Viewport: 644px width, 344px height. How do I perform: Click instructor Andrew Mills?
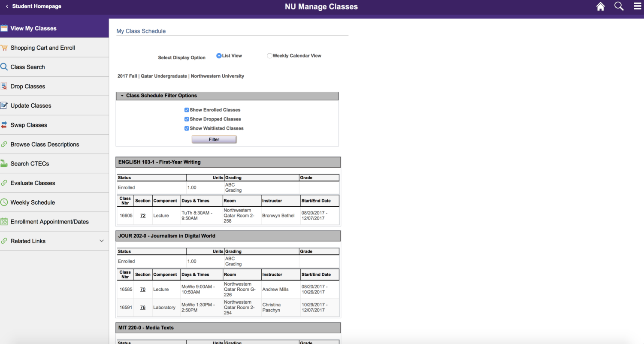275,290
